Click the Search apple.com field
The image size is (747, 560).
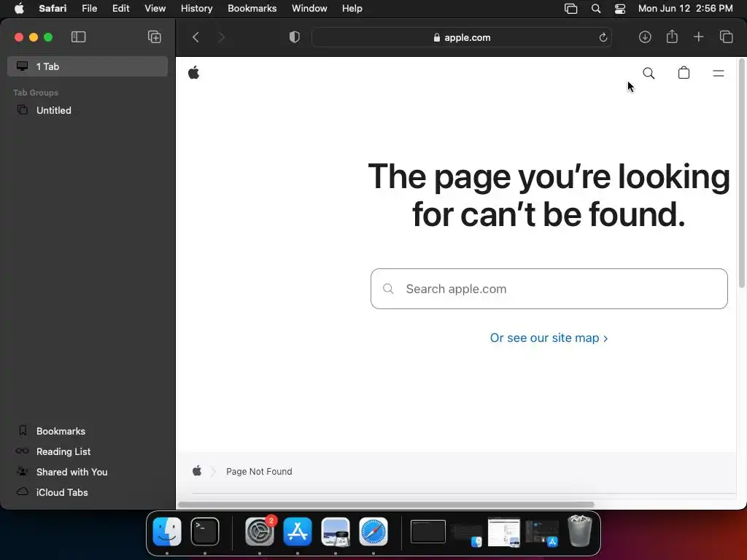549,289
